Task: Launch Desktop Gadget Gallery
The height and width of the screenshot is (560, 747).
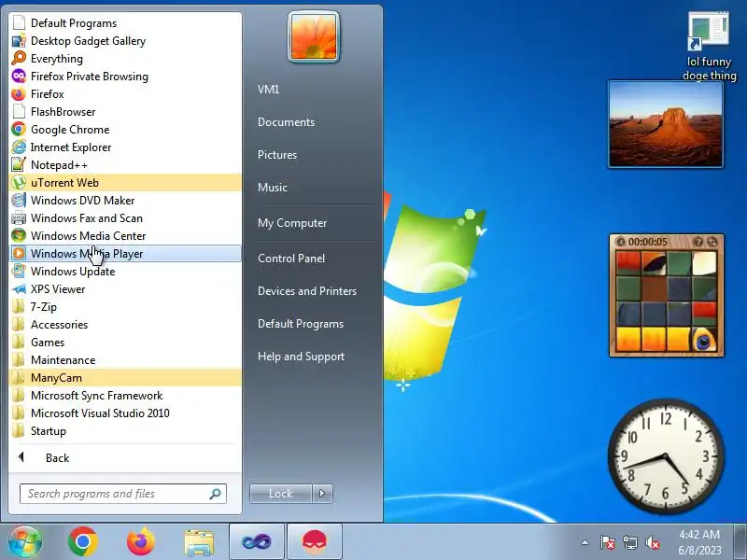Action: click(x=125, y=41)
